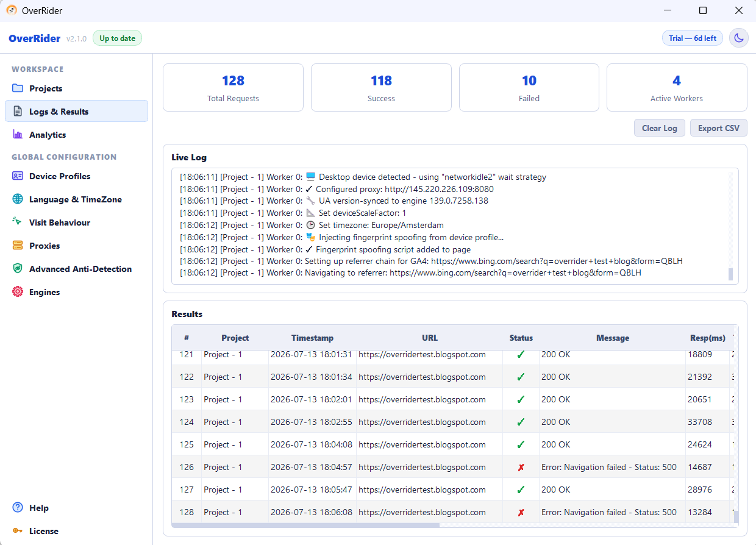Image resolution: width=756 pixels, height=545 pixels.
Task: Open Visit Behaviour settings
Action: coord(76,223)
